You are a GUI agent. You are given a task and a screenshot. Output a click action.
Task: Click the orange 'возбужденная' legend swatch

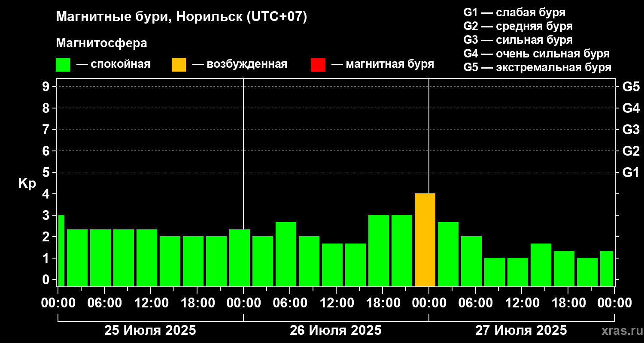179,65
